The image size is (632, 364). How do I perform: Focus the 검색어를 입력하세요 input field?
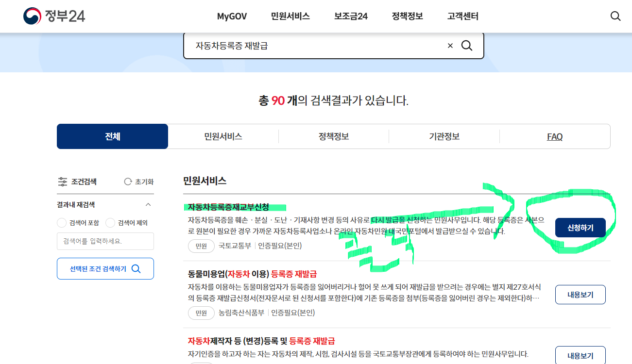105,241
